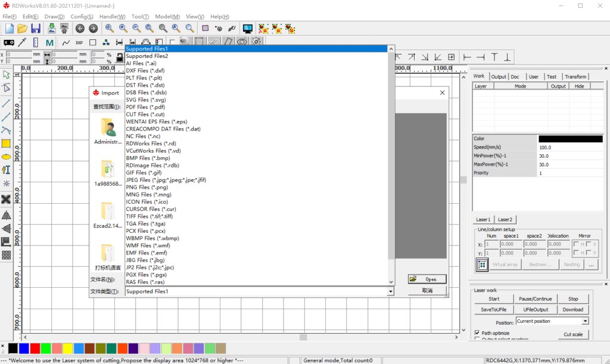Click the Save floppy disk icon
The height and width of the screenshot is (364, 610).
(36, 29)
